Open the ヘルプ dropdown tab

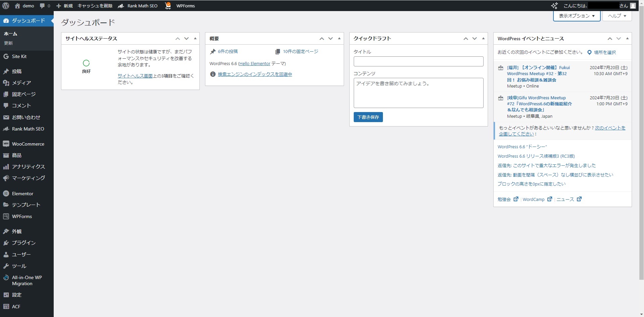(617, 16)
